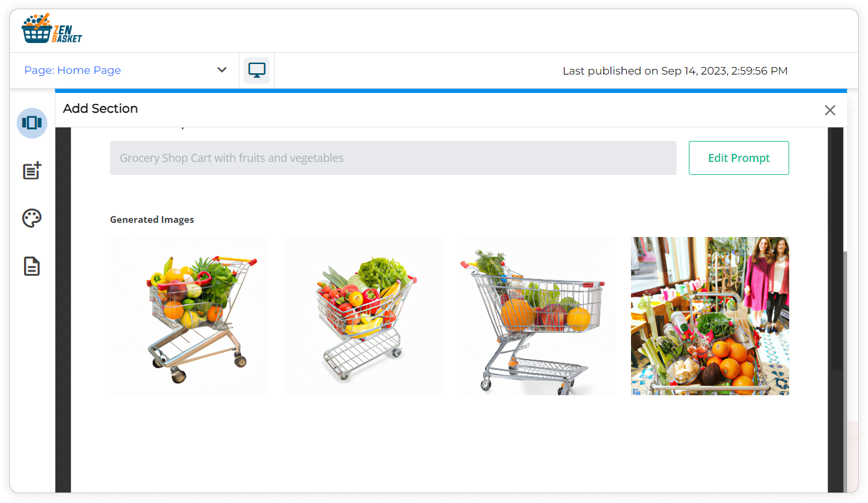Click the vertical scrollbar in Add Section
Image resolution: width=868 pixels, height=503 pixels.
click(x=836, y=311)
